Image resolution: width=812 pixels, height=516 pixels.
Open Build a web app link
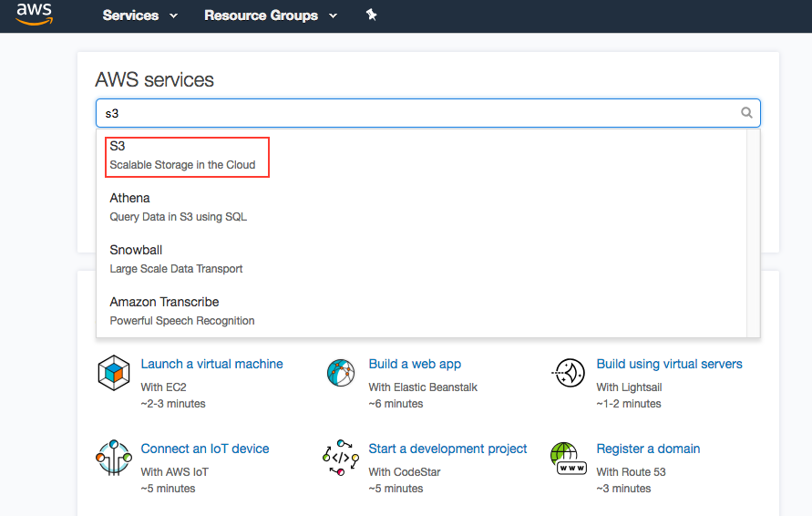415,364
